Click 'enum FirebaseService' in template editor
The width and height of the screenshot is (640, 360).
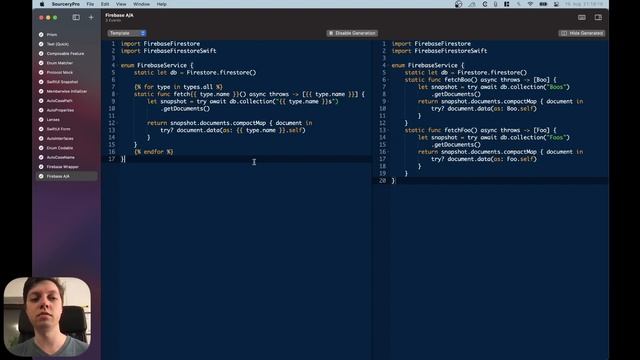157,65
